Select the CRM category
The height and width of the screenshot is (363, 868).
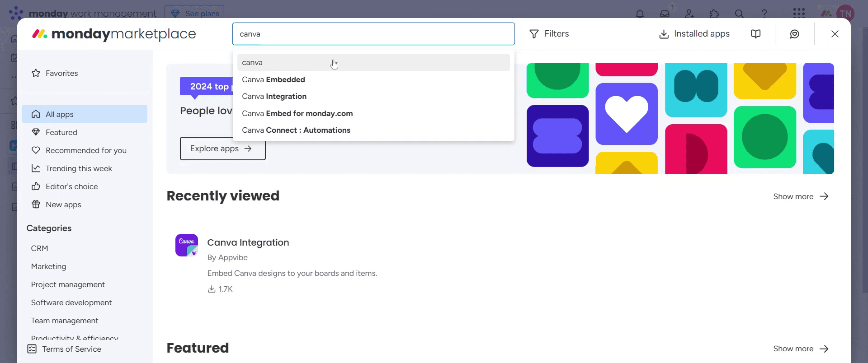coord(40,248)
